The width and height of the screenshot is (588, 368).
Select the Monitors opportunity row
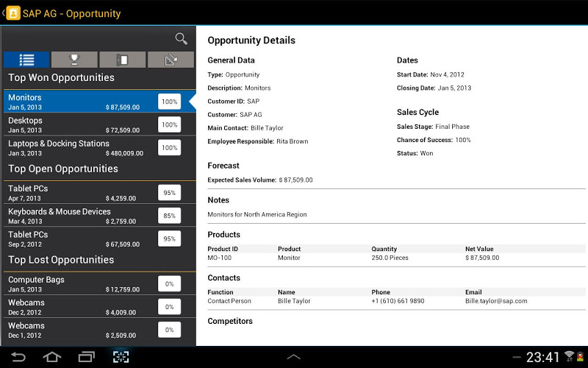tap(99, 102)
